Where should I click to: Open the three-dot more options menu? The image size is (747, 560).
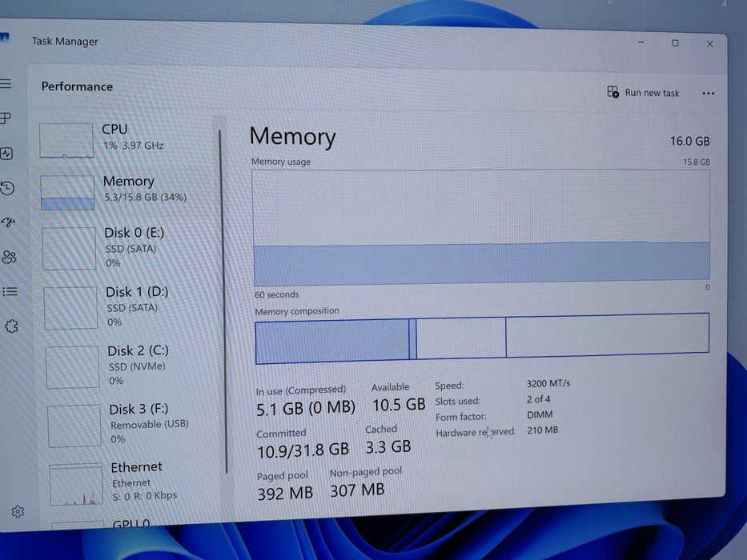[x=709, y=94]
